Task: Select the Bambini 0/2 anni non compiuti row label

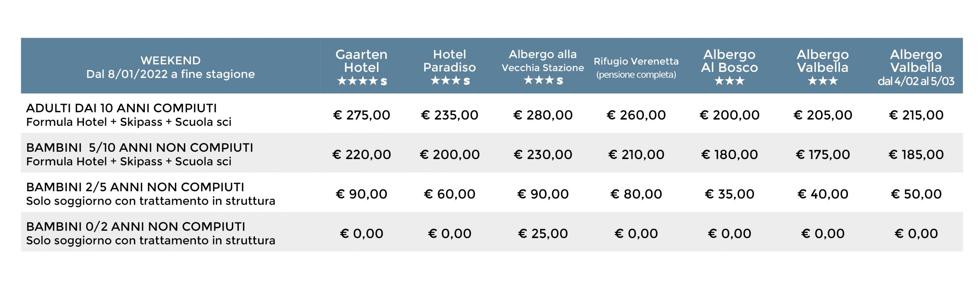Action: click(x=150, y=233)
